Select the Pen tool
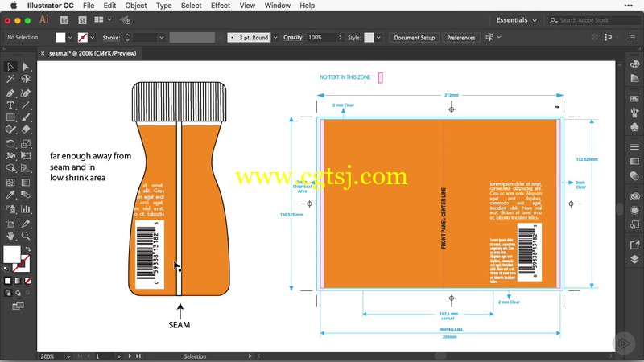This screenshot has height=362, width=644. (x=10, y=93)
